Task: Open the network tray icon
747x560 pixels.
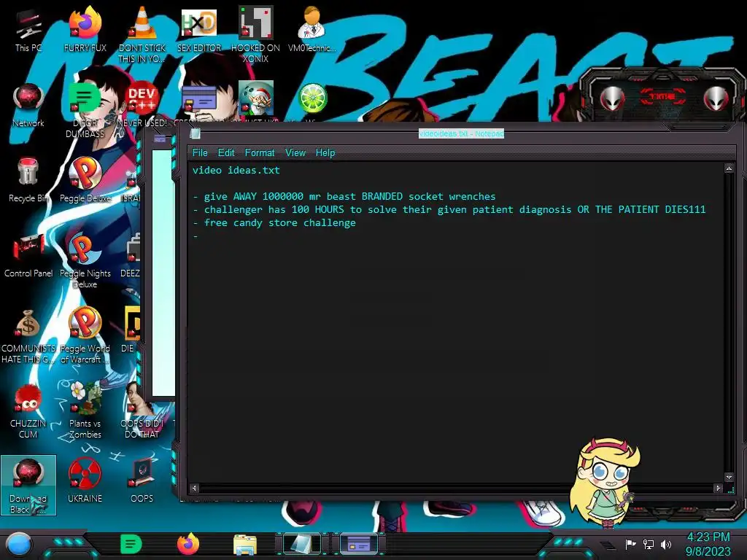Action: 649,544
